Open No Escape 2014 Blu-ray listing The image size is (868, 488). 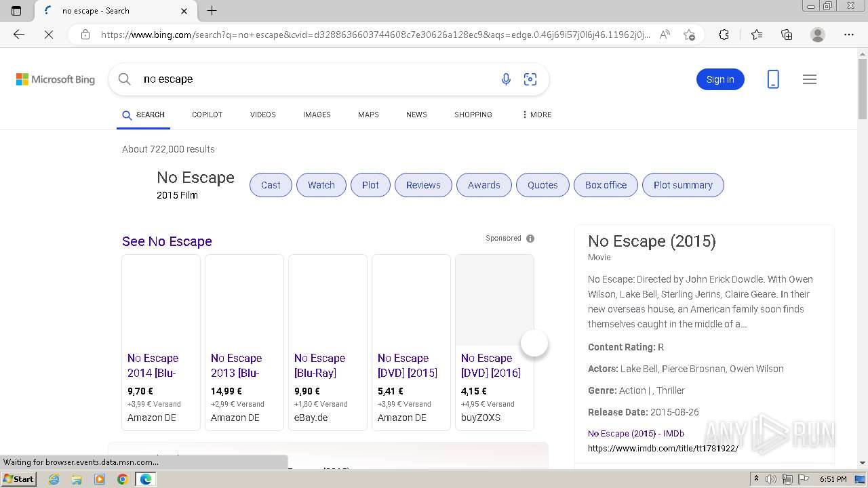(x=161, y=342)
